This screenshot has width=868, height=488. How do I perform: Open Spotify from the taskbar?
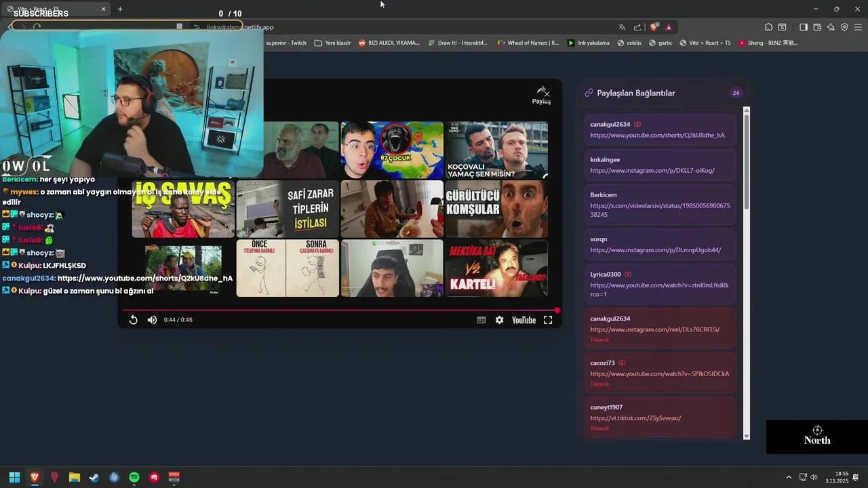134,477
